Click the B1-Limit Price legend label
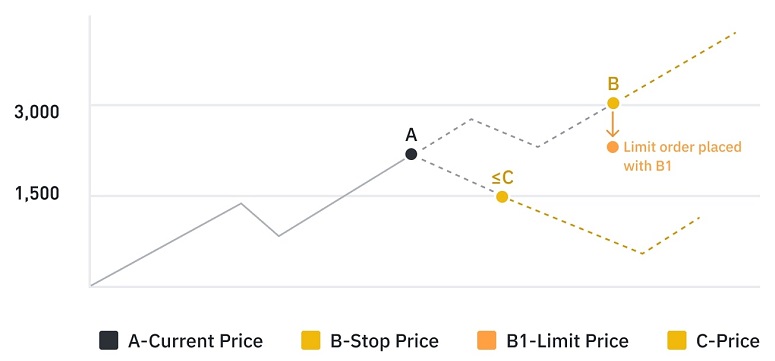The width and height of the screenshot is (775, 361). tap(567, 341)
